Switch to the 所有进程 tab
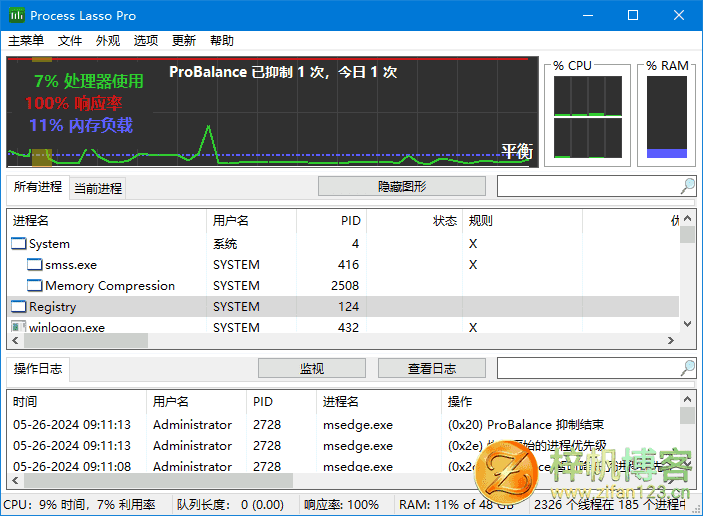Image resolution: width=703 pixels, height=516 pixels. (x=38, y=187)
